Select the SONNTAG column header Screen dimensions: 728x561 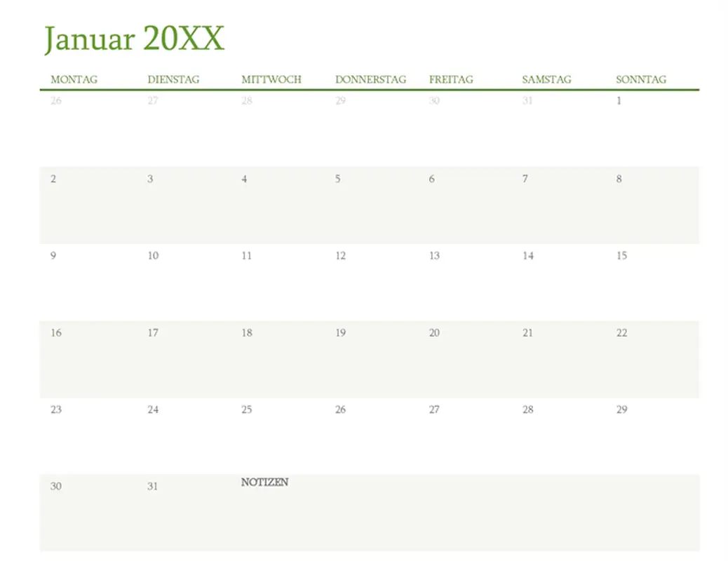tap(641, 79)
